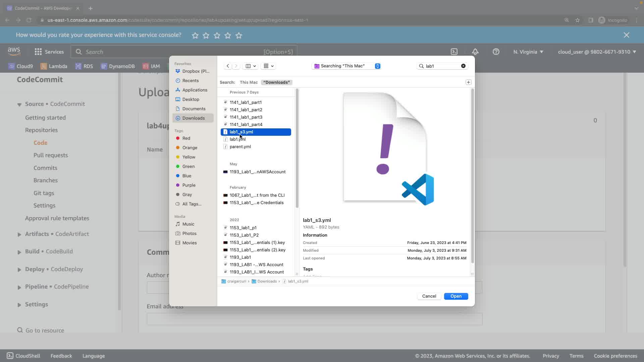
Task: Click the AWS help question mark icon
Action: (x=496, y=52)
